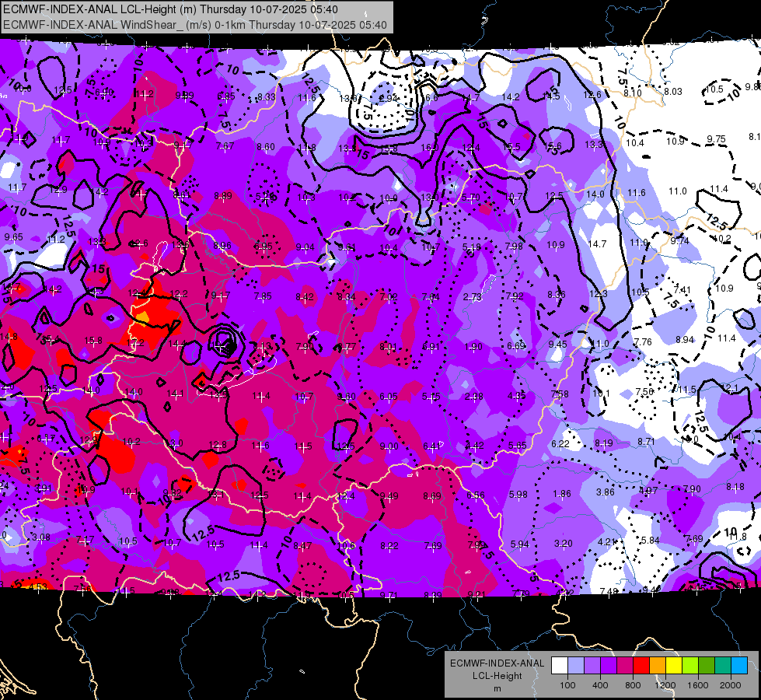Click the wind shear value '9.00' on the map
The image size is (761, 700).
(389, 446)
